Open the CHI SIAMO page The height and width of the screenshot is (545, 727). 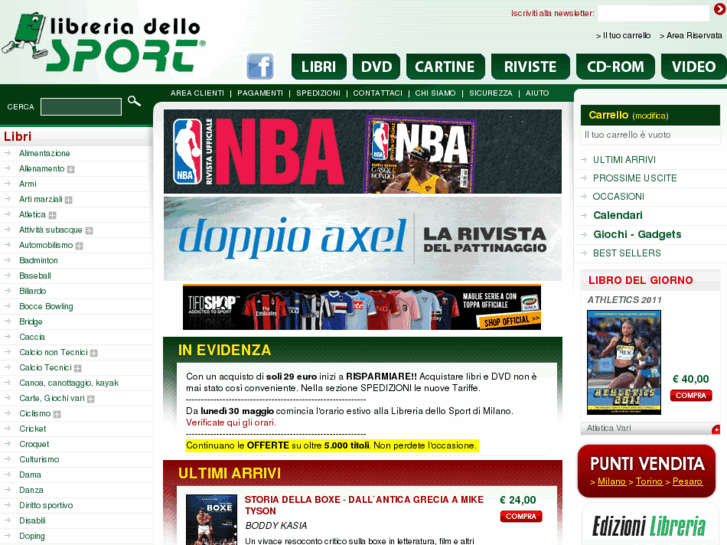click(x=435, y=93)
